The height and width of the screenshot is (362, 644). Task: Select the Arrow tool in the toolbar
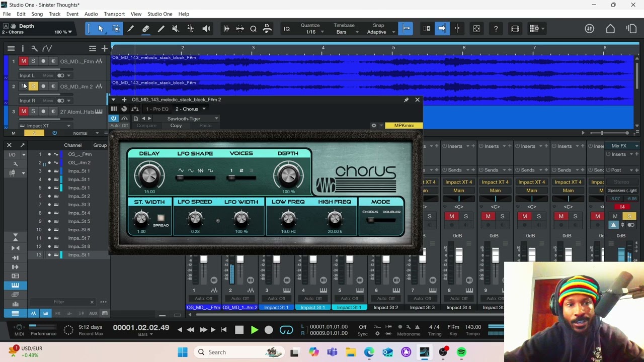click(101, 29)
